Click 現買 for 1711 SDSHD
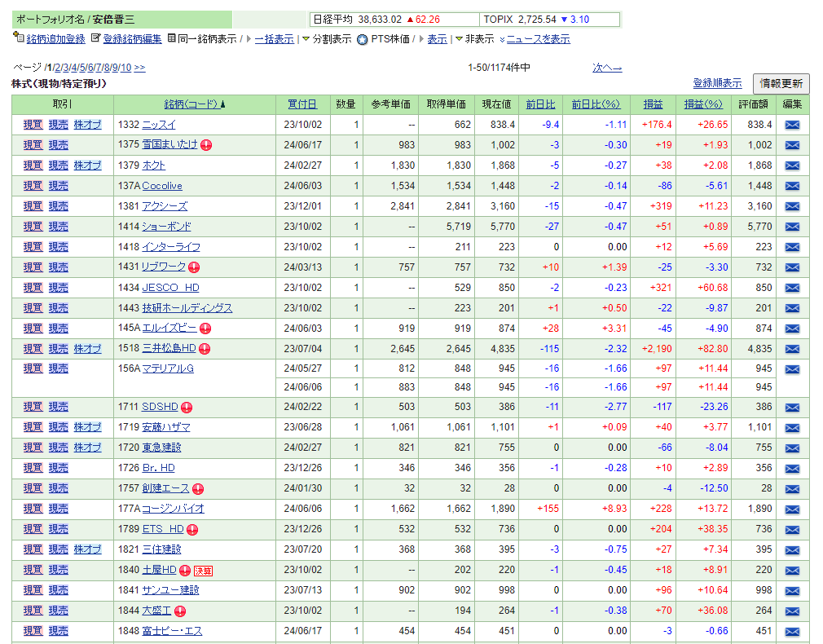This screenshot has height=644, width=823. [x=33, y=407]
